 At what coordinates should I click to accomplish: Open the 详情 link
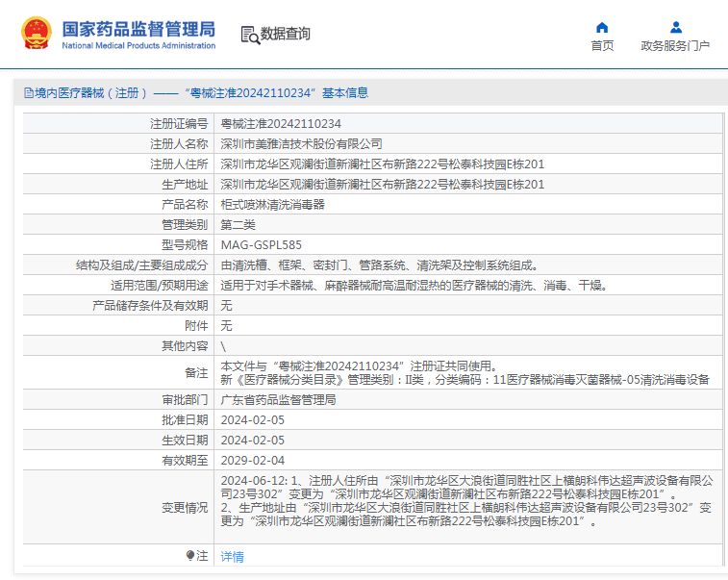click(x=232, y=556)
